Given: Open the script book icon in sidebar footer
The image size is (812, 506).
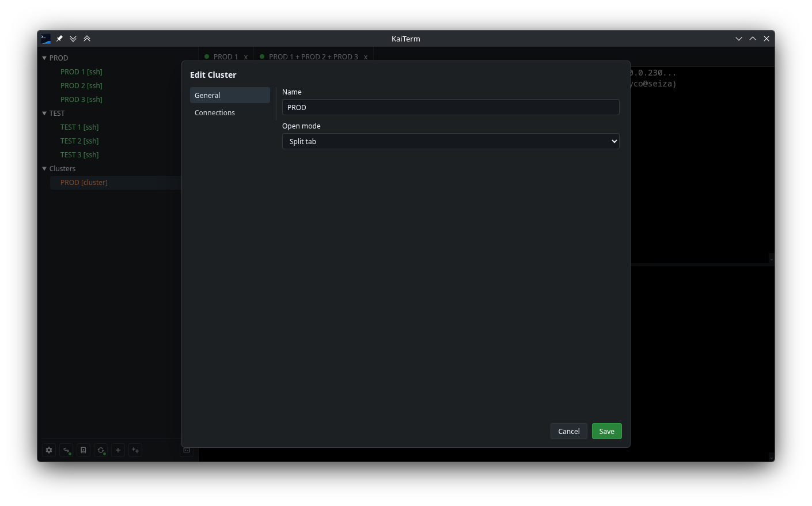Looking at the screenshot, I should click(84, 450).
